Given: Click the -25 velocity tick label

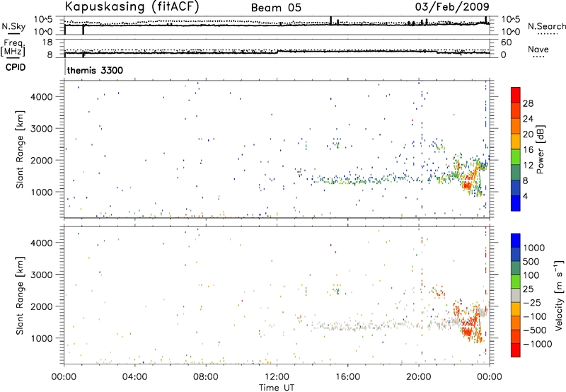Looking at the screenshot, I should (x=532, y=302).
